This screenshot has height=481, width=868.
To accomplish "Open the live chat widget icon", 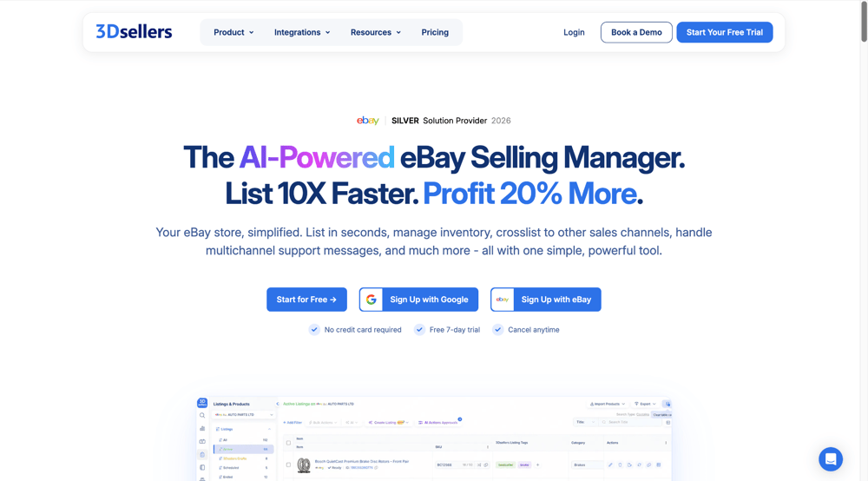I will [x=831, y=458].
